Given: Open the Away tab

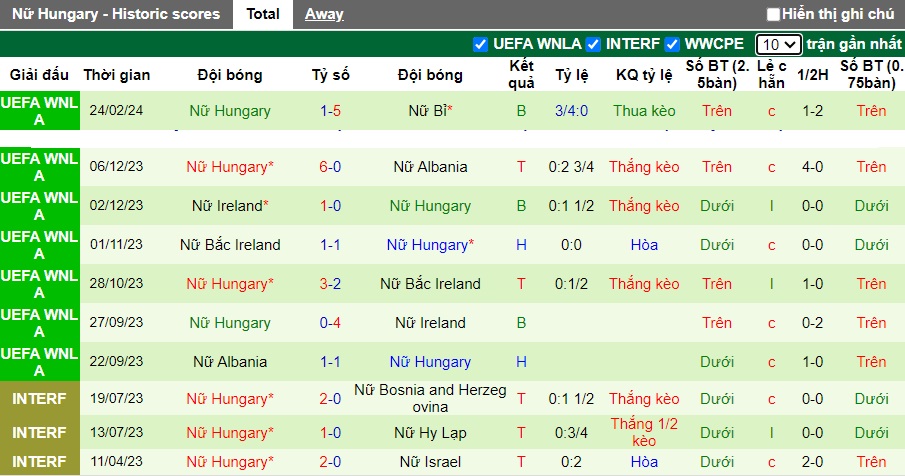Looking at the screenshot, I should [x=324, y=14].
